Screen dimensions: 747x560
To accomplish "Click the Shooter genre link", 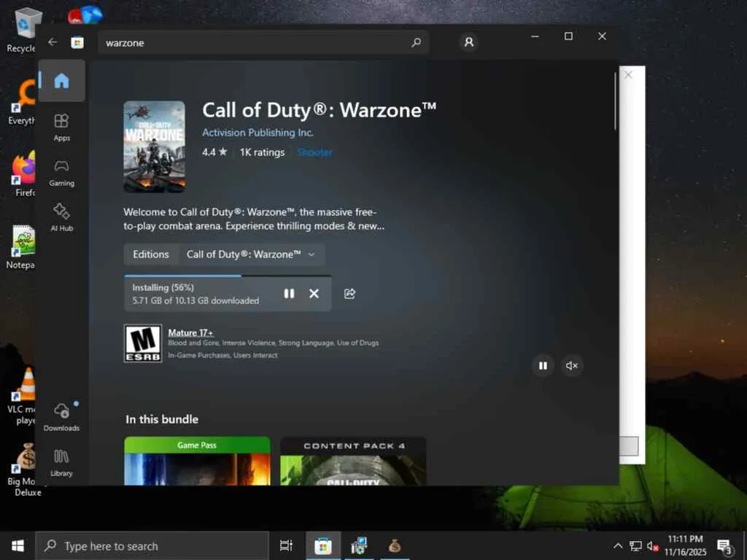I will 314,152.
